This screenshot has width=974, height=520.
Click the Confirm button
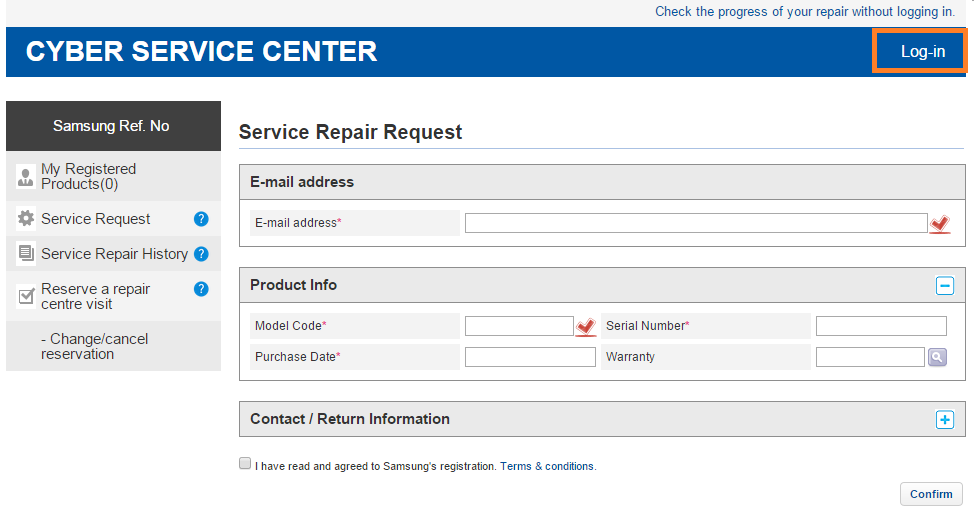931,494
